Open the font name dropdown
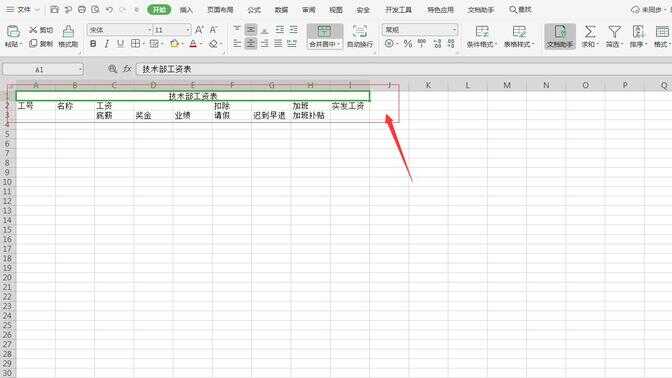This screenshot has width=672, height=378. (x=149, y=30)
